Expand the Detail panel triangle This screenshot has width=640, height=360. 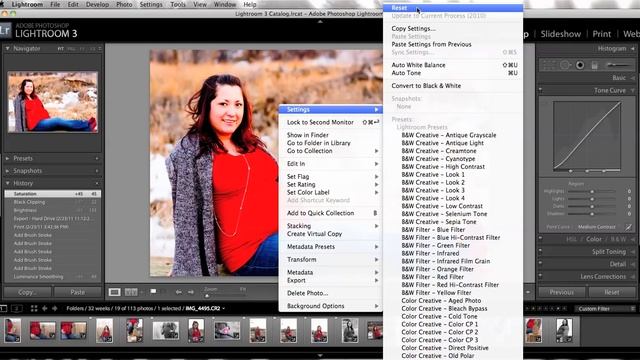tap(633, 264)
